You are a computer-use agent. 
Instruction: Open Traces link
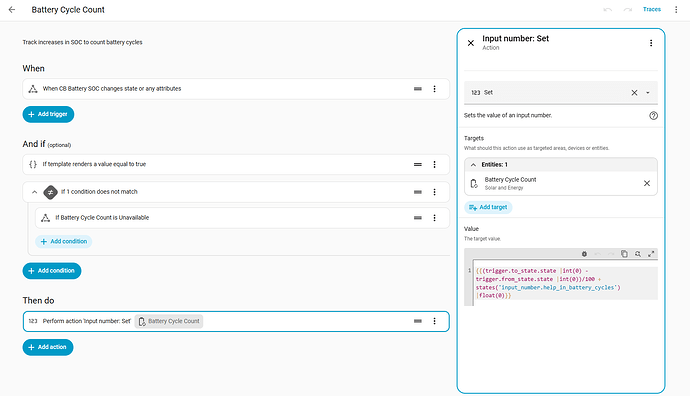point(652,9)
